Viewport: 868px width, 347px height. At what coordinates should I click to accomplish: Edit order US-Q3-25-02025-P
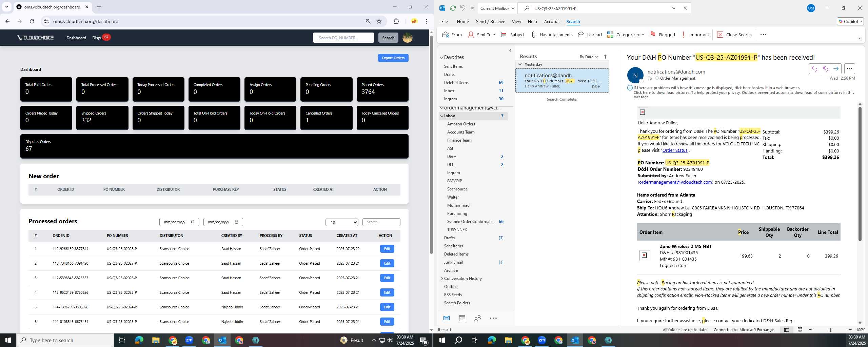(387, 292)
